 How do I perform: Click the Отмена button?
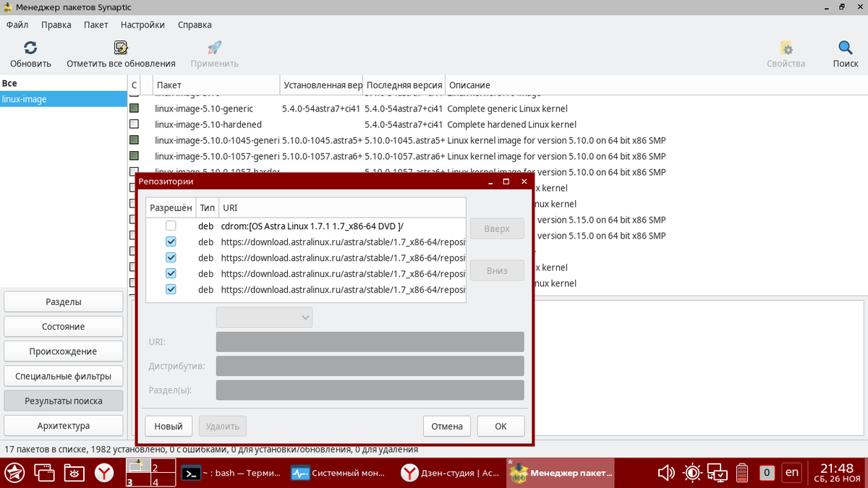pyautogui.click(x=447, y=426)
